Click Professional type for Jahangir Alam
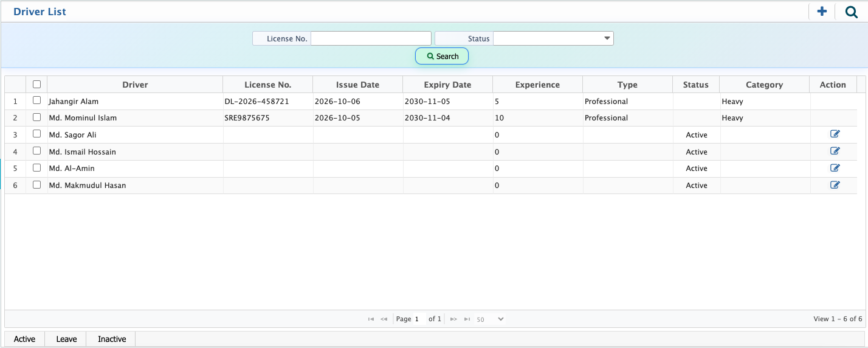 pyautogui.click(x=606, y=101)
